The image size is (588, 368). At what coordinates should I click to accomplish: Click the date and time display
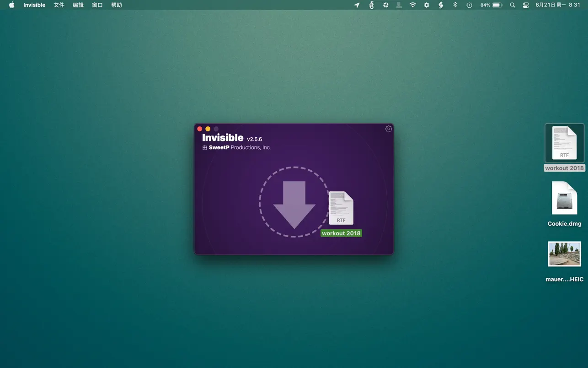pos(558,5)
